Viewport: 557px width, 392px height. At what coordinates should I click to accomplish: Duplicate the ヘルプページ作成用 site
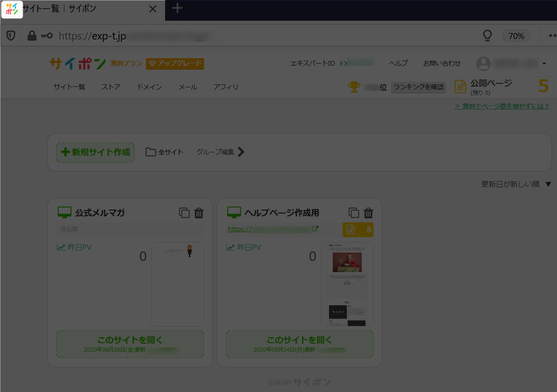click(353, 213)
